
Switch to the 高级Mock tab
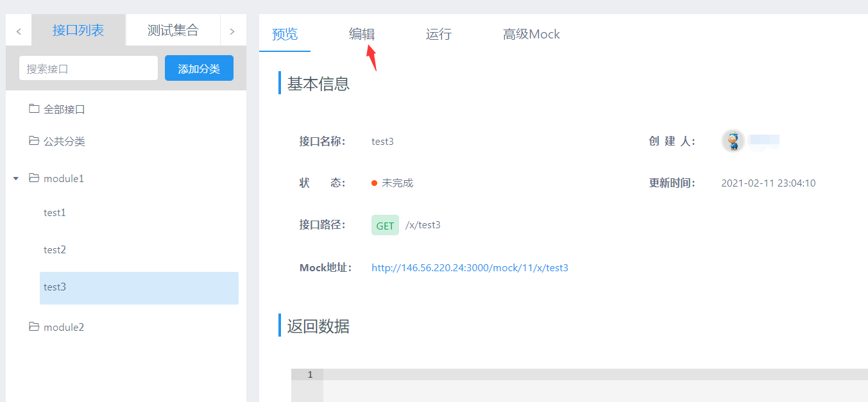pos(531,34)
